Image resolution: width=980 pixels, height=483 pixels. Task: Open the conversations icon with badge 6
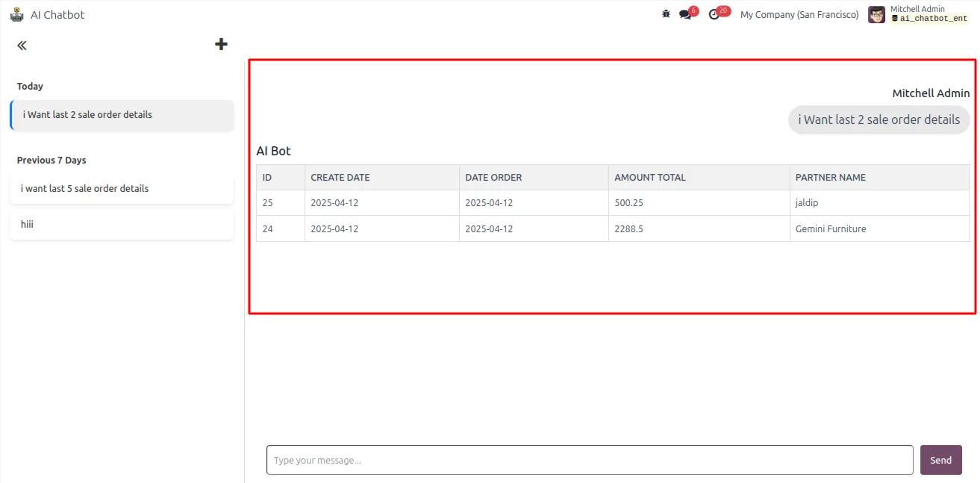click(x=687, y=14)
